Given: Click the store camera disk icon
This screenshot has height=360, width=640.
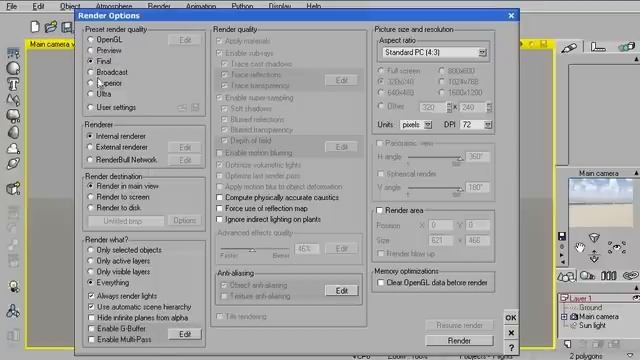Looking at the screenshot, I should pos(562,236).
